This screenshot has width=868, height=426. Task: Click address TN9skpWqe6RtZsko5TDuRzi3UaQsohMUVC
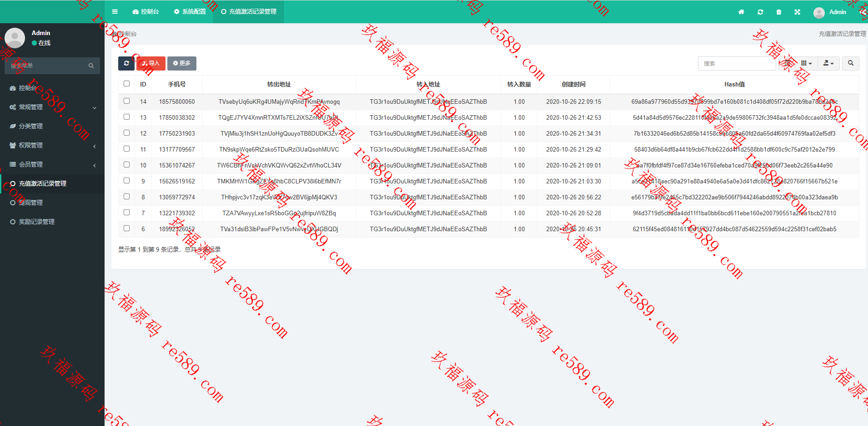(x=279, y=150)
